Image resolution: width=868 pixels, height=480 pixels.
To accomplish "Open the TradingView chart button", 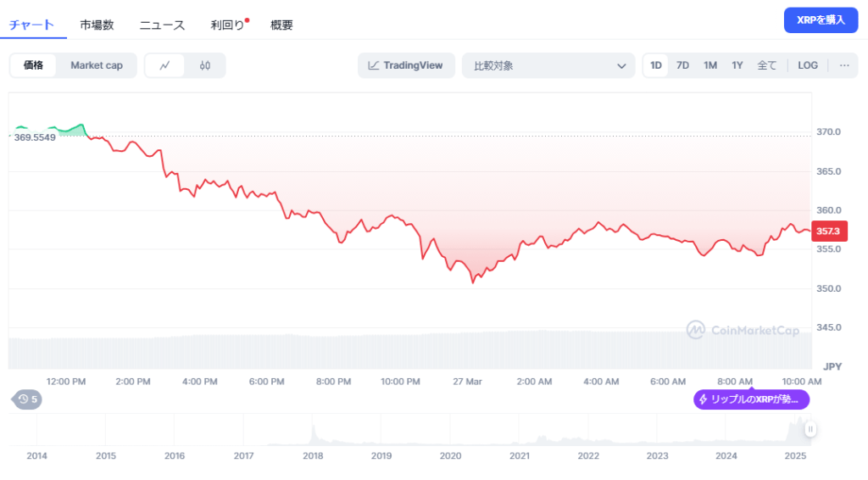I will click(x=406, y=65).
